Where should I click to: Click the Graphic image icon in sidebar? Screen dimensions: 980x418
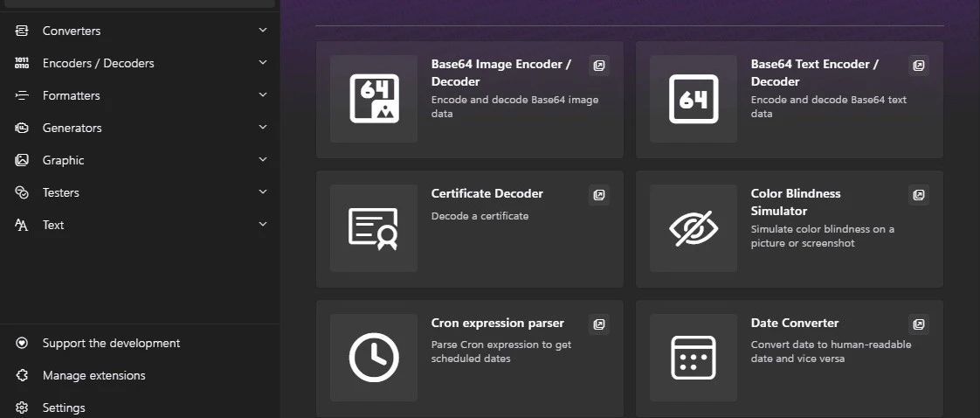[22, 160]
